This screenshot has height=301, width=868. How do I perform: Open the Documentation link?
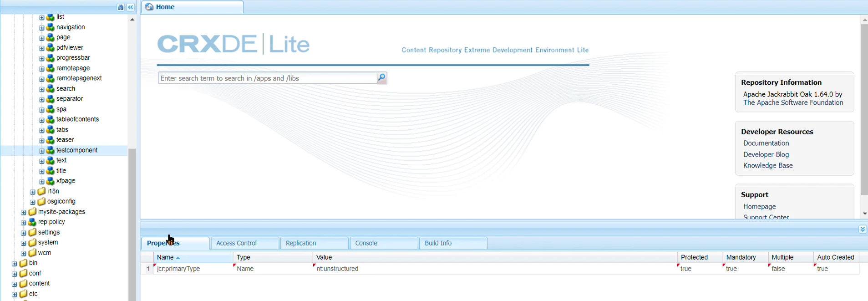[766, 143]
